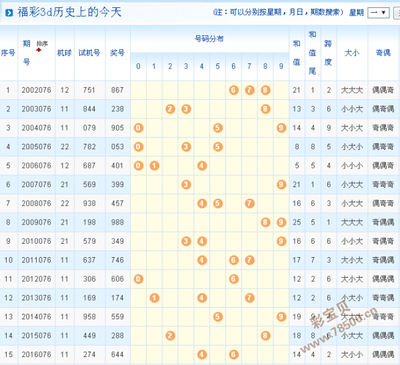Click digit 9 header under 号码分布
The image size is (400, 365).
pos(281,66)
